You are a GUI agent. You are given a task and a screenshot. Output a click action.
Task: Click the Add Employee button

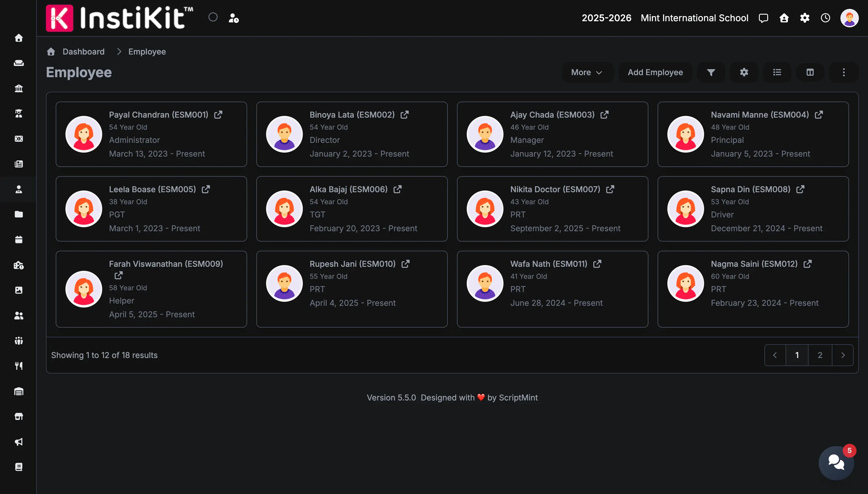[655, 72]
